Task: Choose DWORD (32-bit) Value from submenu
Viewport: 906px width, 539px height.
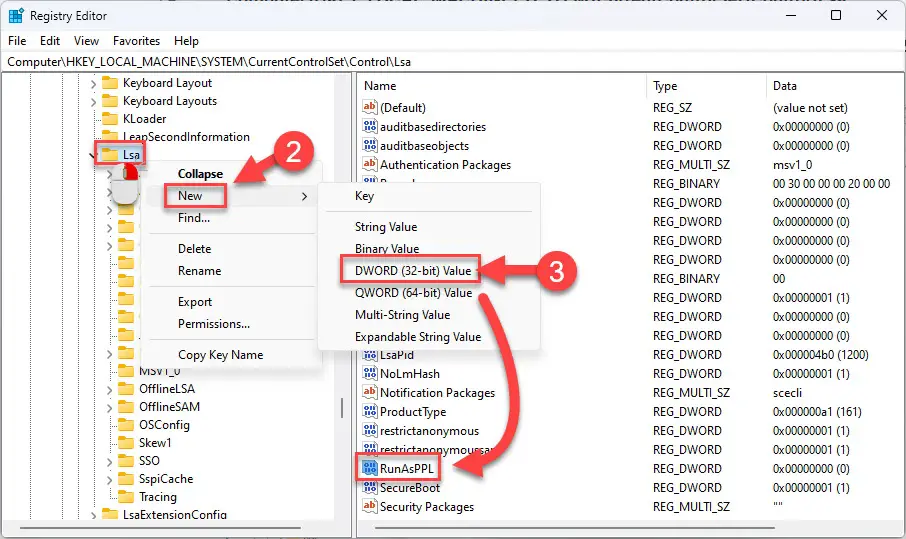Action: point(413,270)
